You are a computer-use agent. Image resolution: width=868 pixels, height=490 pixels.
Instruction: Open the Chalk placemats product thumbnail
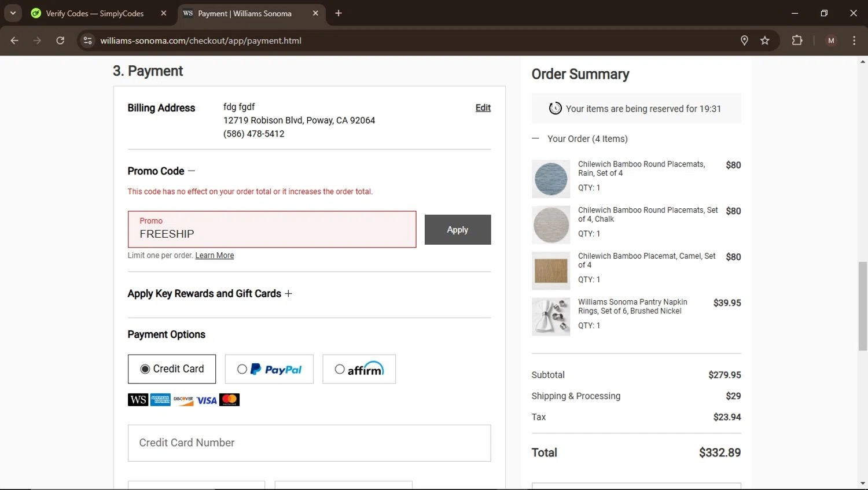(x=551, y=225)
